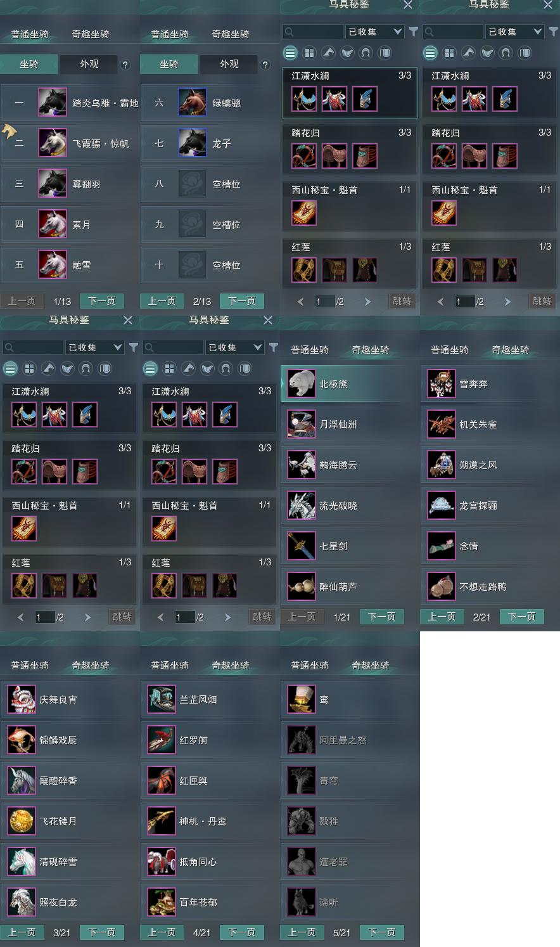The width and height of the screenshot is (560, 947).
Task: Choose the 绿螭骢 horse icon
Action: [193, 102]
